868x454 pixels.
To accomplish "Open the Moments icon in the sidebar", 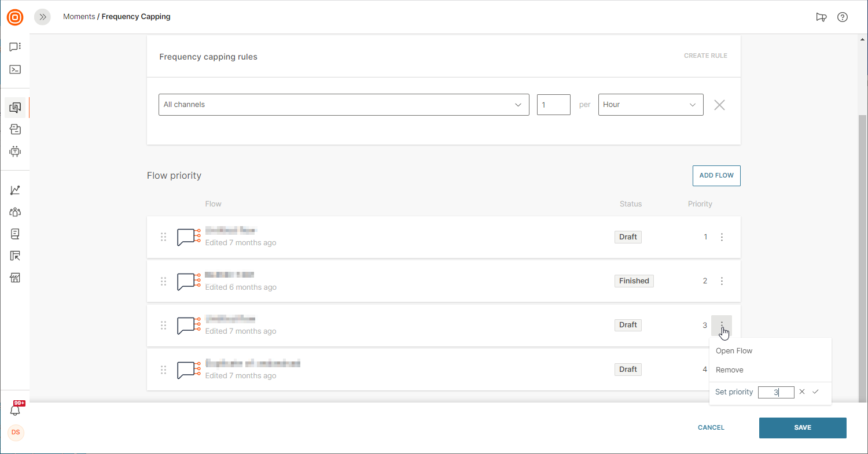I will [x=15, y=108].
